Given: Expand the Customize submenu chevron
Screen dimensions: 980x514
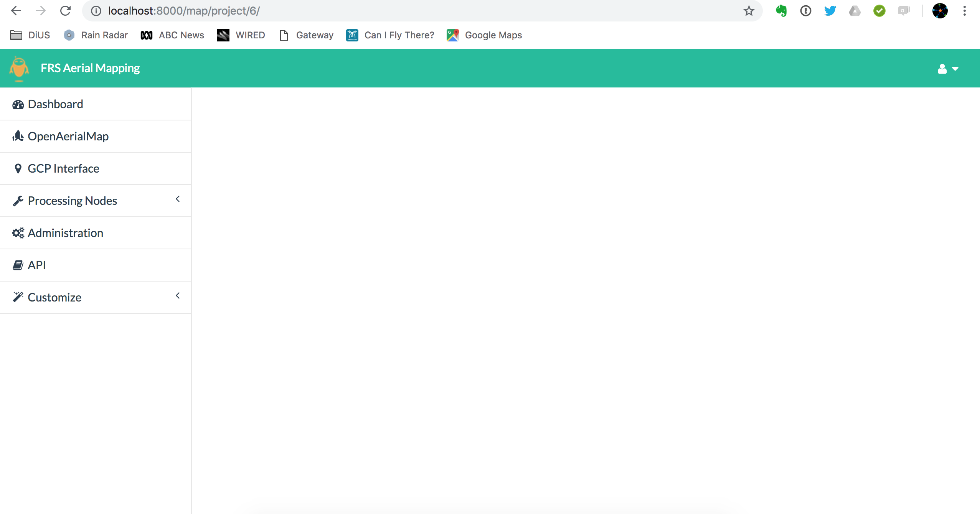Looking at the screenshot, I should [x=178, y=295].
